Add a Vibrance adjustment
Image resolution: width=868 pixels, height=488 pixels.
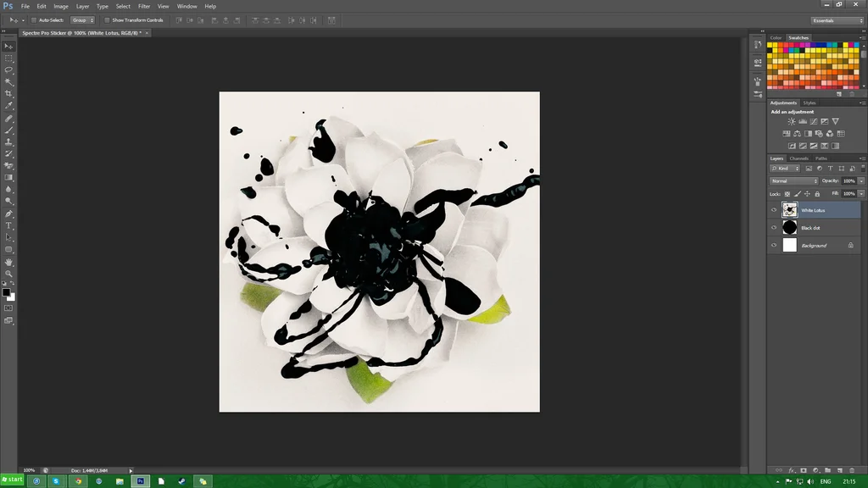(835, 121)
